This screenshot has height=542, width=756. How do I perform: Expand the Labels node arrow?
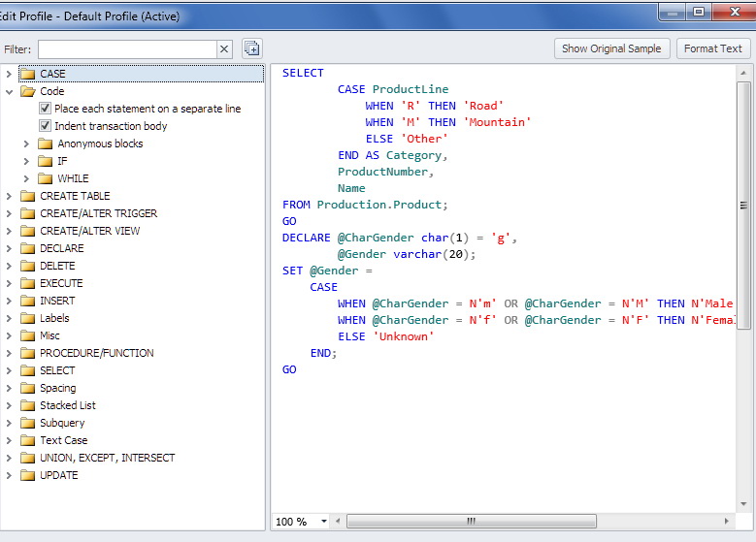click(9, 318)
